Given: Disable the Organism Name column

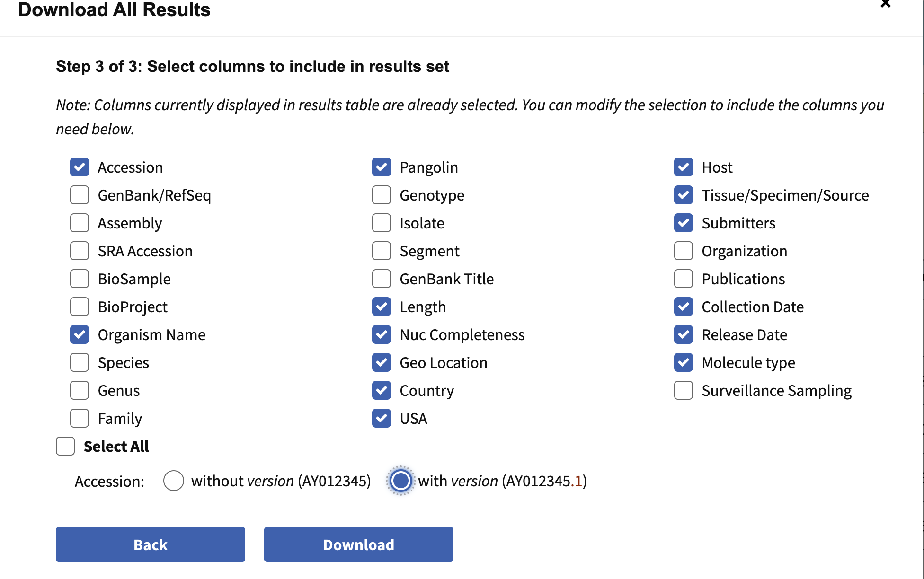Looking at the screenshot, I should [x=80, y=334].
